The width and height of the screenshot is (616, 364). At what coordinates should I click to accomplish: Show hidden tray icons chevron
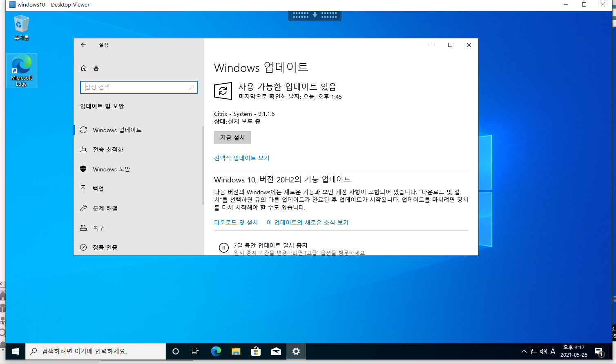[524, 351]
